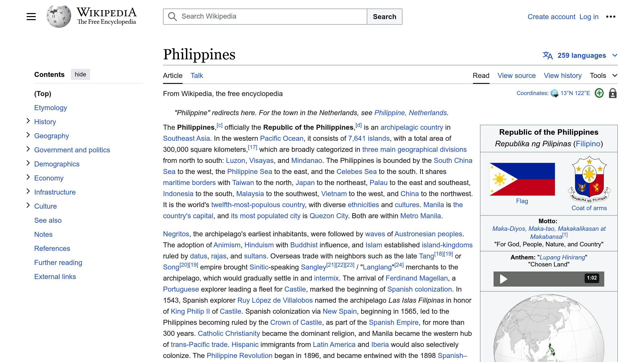
Task: Expand Government and politics section arrow
Action: [28, 149]
